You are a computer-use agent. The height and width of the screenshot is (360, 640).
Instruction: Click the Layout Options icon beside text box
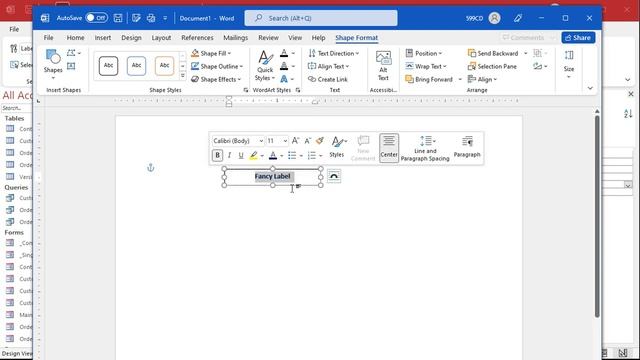click(x=334, y=176)
